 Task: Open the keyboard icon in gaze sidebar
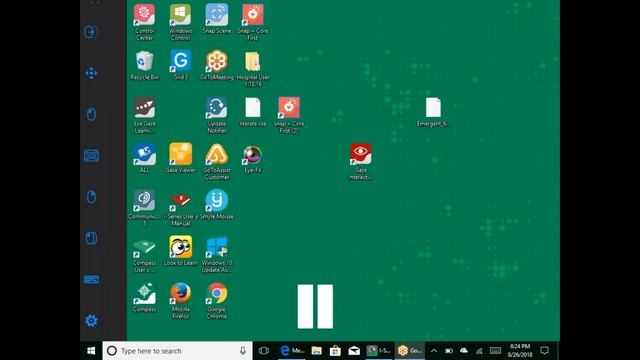[91, 280]
